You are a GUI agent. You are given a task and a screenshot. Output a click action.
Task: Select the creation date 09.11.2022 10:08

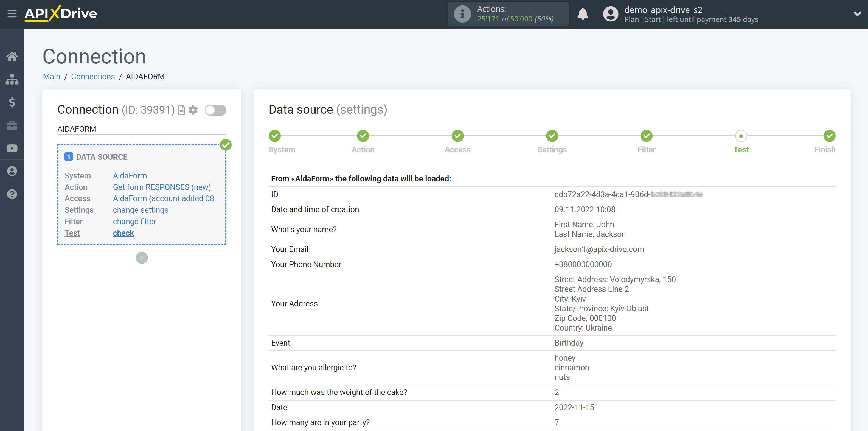pyautogui.click(x=585, y=210)
